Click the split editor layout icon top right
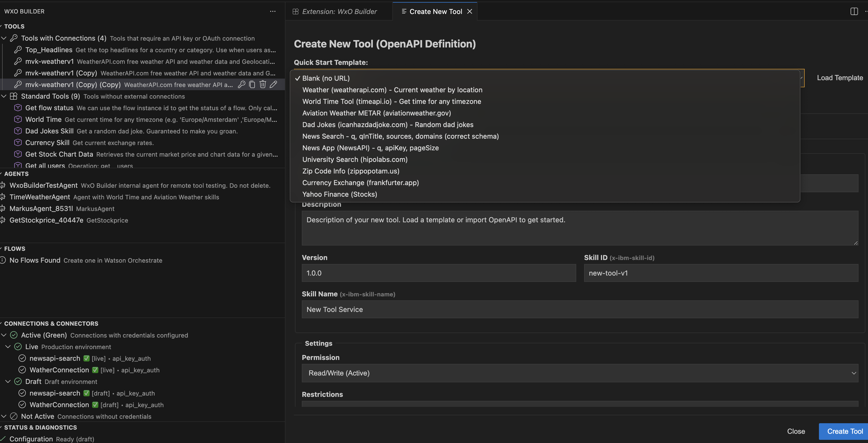The width and height of the screenshot is (868, 443). pyautogui.click(x=855, y=11)
